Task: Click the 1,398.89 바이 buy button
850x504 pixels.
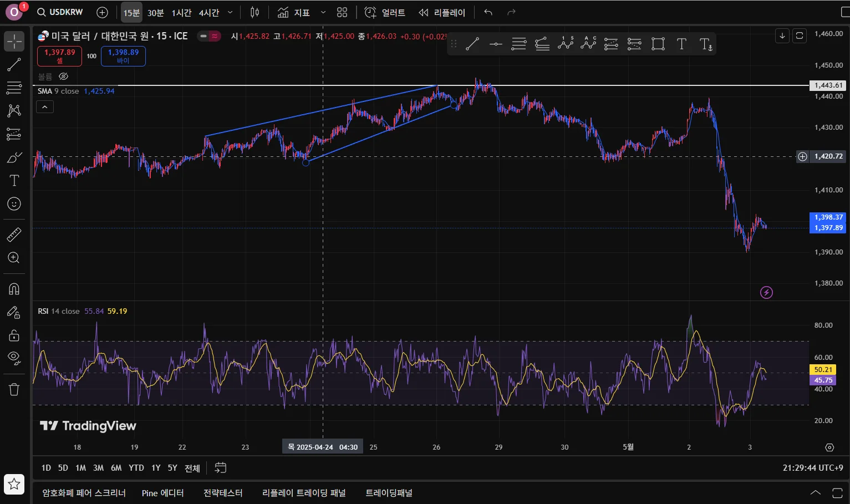Action: point(123,56)
